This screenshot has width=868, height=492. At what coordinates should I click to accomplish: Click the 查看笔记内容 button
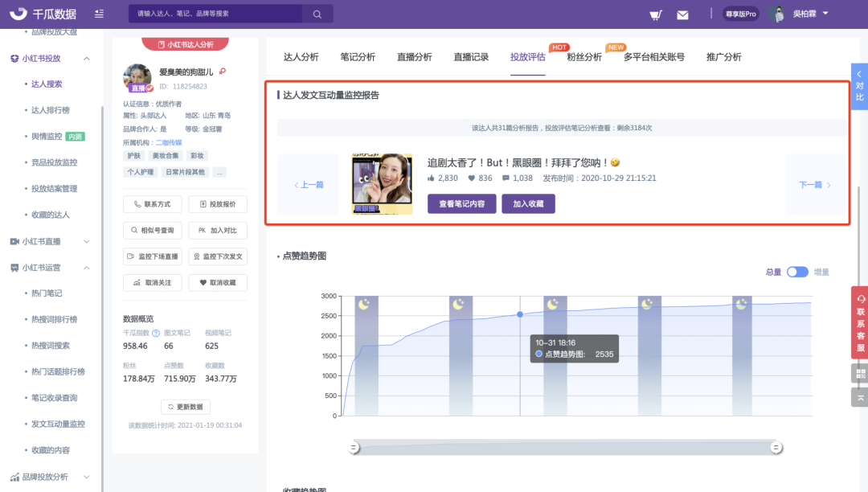[x=461, y=203]
